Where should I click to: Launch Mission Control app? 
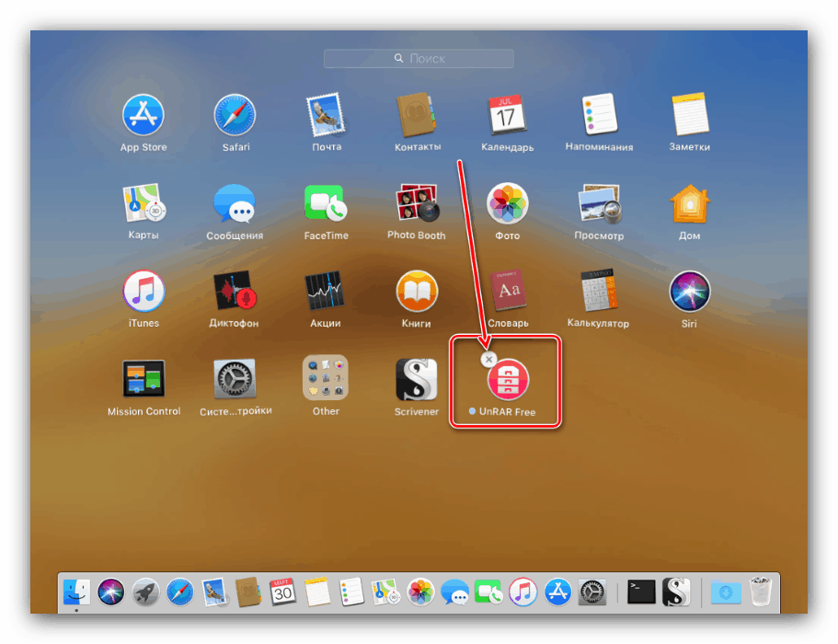(143, 378)
